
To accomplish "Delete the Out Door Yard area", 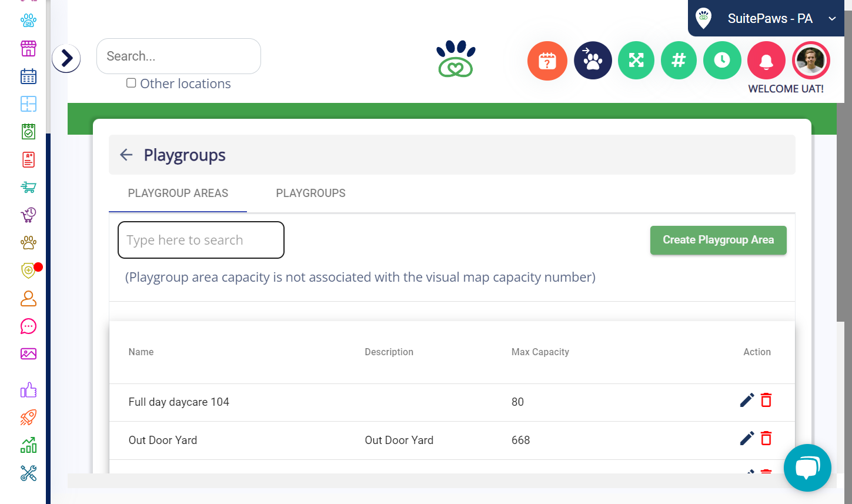I will pos(766,439).
